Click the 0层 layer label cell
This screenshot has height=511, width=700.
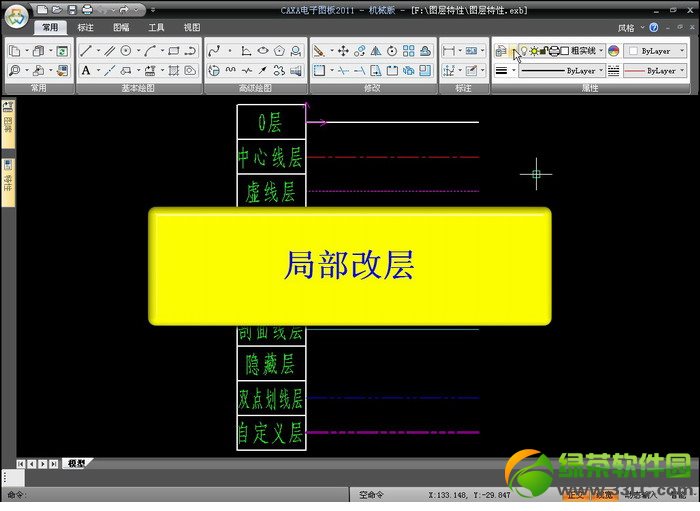(x=271, y=122)
